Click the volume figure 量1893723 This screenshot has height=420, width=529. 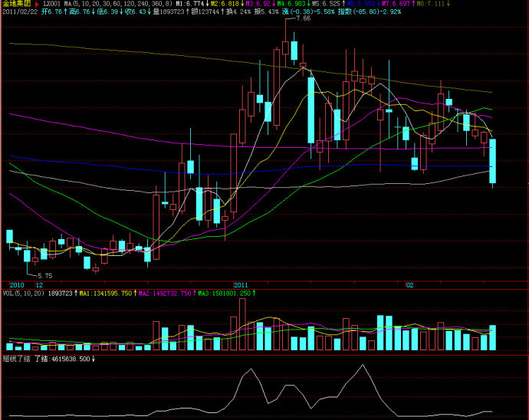[169, 11]
